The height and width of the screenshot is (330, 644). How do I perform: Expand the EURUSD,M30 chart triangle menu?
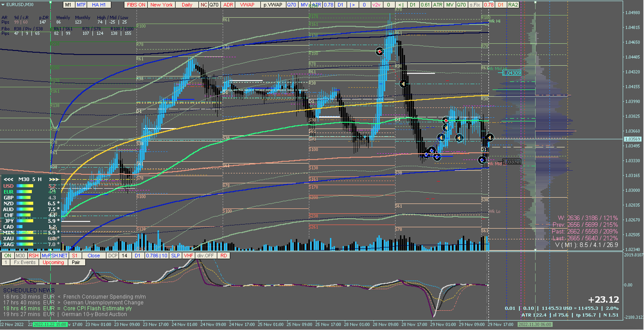point(3,4)
